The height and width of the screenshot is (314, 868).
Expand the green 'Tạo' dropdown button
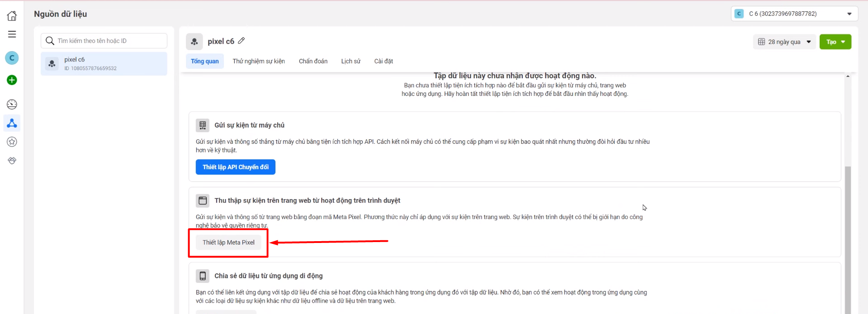pyautogui.click(x=835, y=42)
